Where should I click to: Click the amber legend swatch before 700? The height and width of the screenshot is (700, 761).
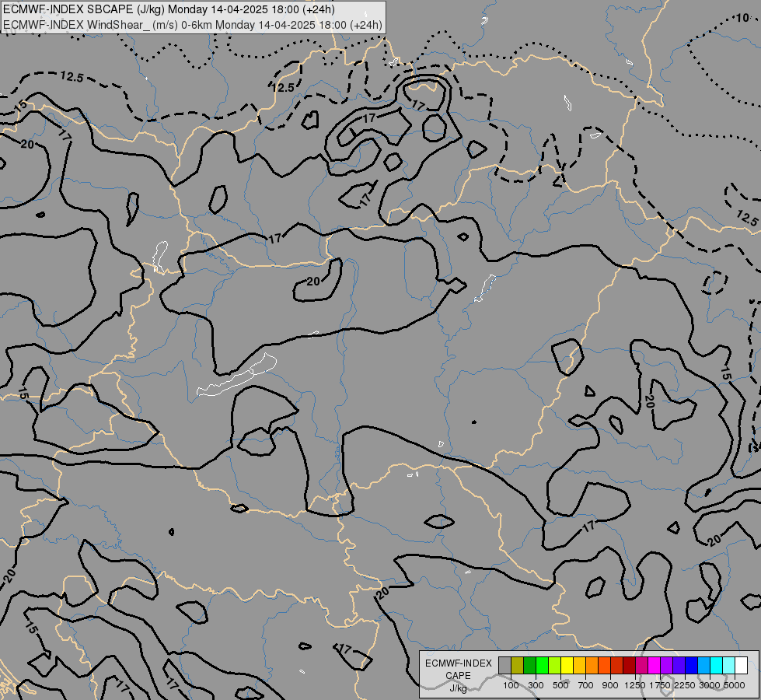click(579, 666)
